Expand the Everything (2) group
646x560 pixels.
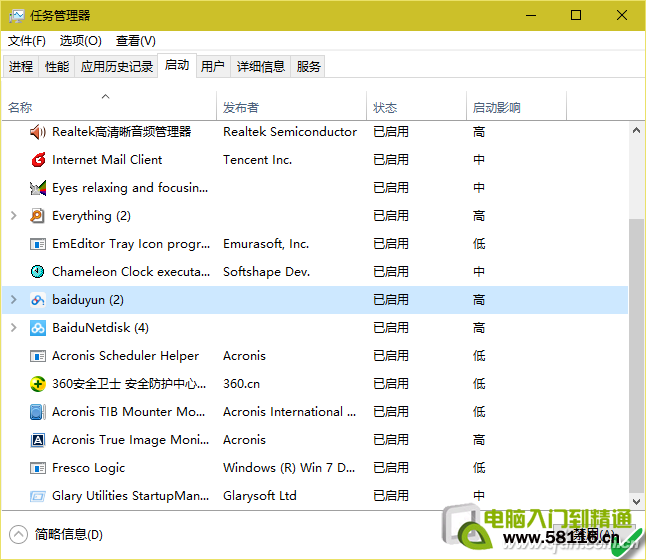click(14, 216)
